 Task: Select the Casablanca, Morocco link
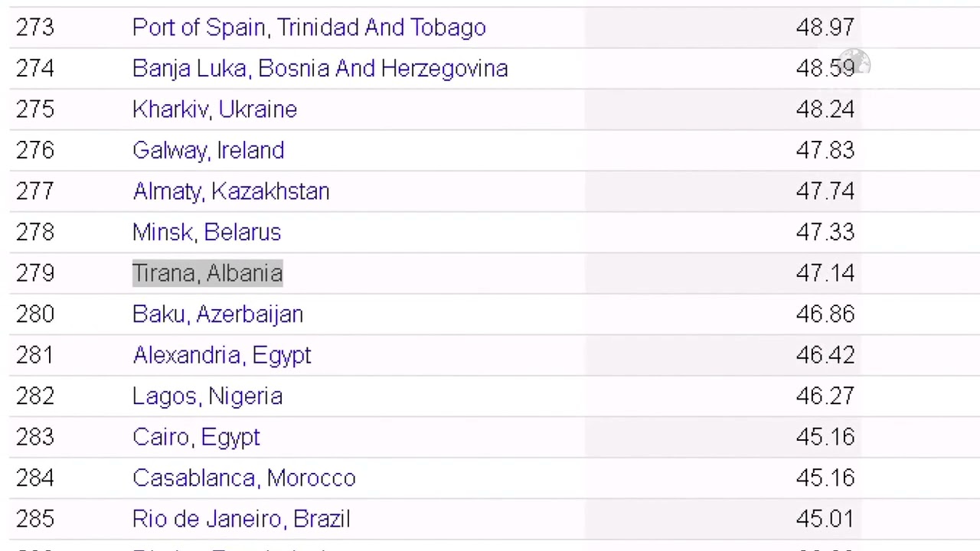(x=243, y=478)
